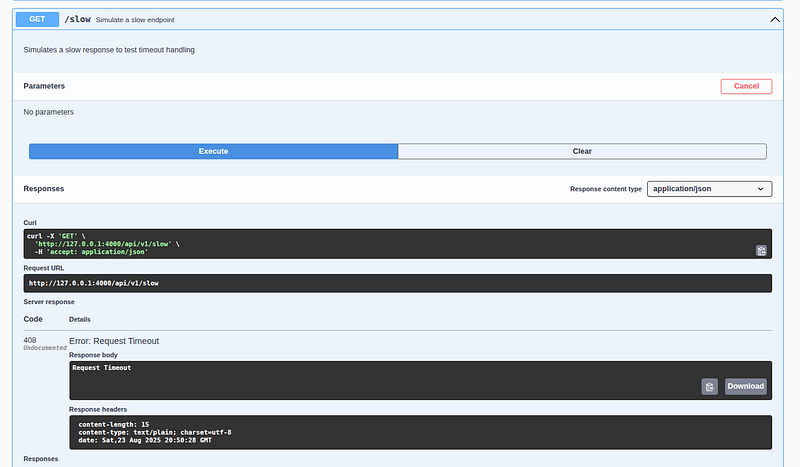Click the 'Simulate a slow endpoint' summary

pyautogui.click(x=135, y=20)
